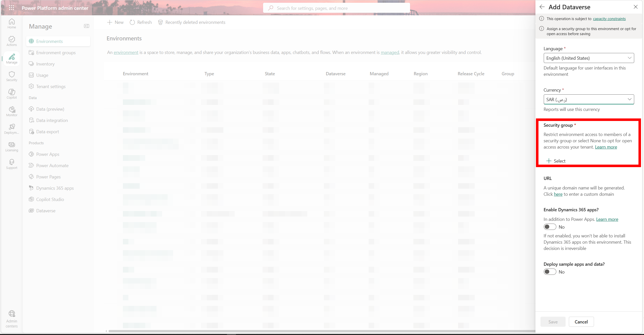The width and height of the screenshot is (644, 335).
Task: Sort by Managed column header
Action: tap(379, 74)
